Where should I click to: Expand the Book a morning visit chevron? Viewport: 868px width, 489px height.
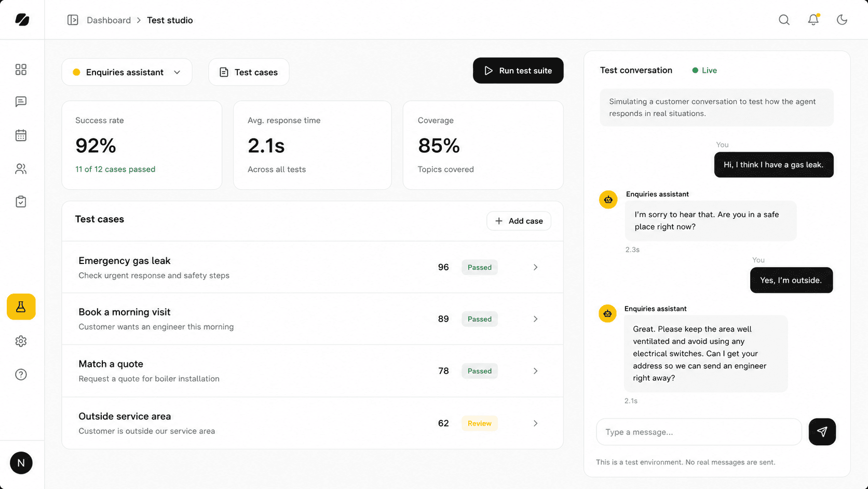point(535,319)
